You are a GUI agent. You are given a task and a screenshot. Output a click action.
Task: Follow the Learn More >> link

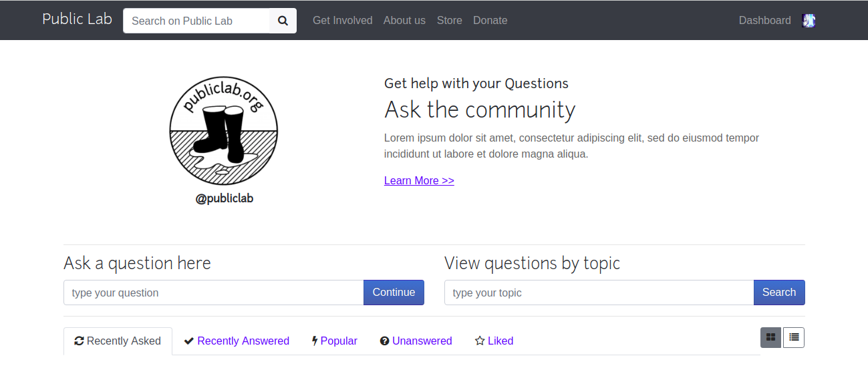[x=419, y=180]
